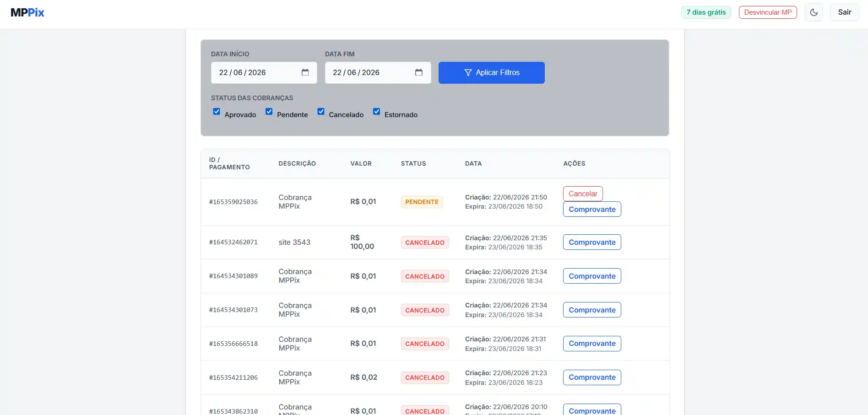The height and width of the screenshot is (415, 868).
Task: Open Comprovante for payment #165343862310
Action: click(x=592, y=410)
